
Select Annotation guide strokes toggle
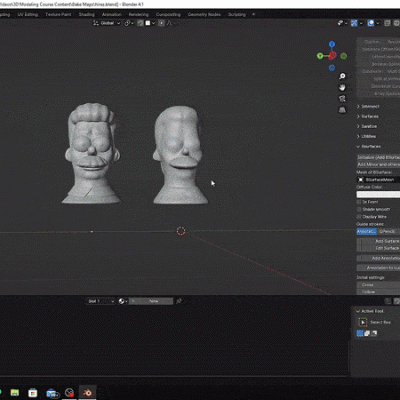pos(366,231)
